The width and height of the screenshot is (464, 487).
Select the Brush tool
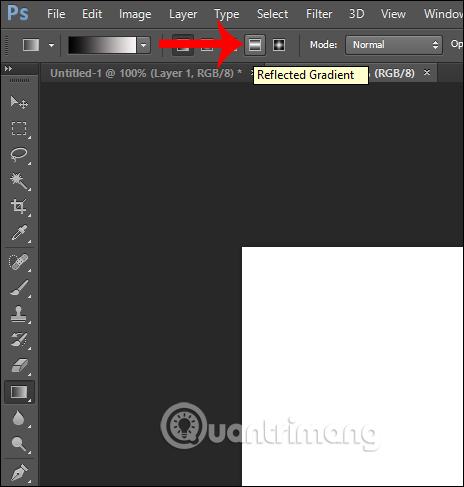[x=19, y=288]
